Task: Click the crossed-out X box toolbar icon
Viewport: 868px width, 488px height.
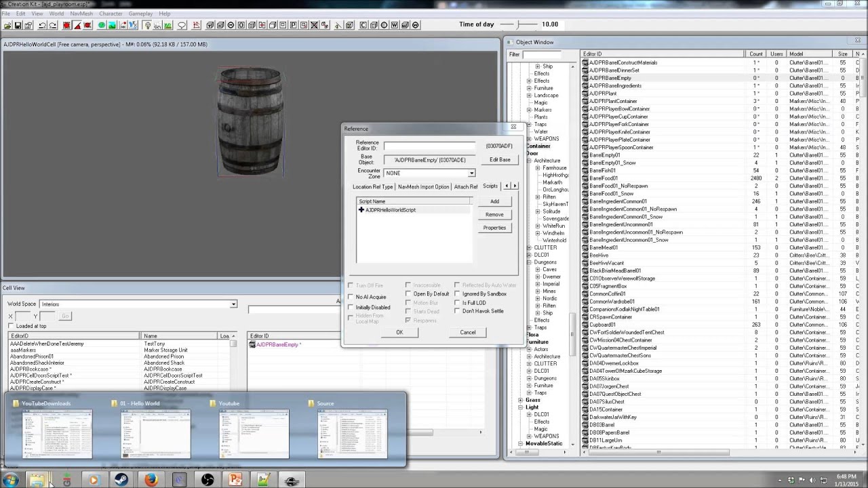Action: coord(314,25)
